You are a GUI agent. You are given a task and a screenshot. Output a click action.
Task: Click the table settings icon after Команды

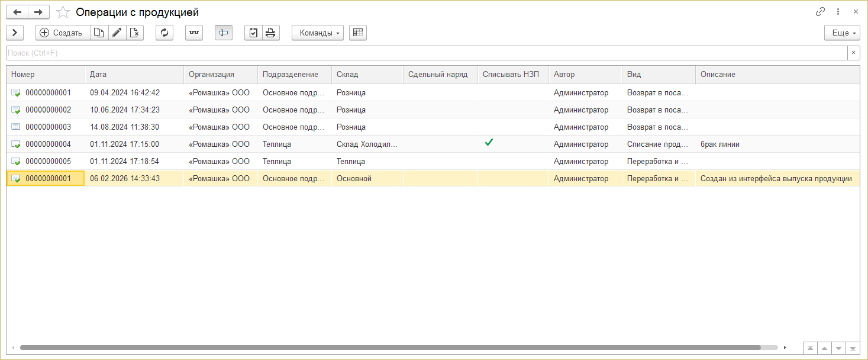tap(358, 33)
